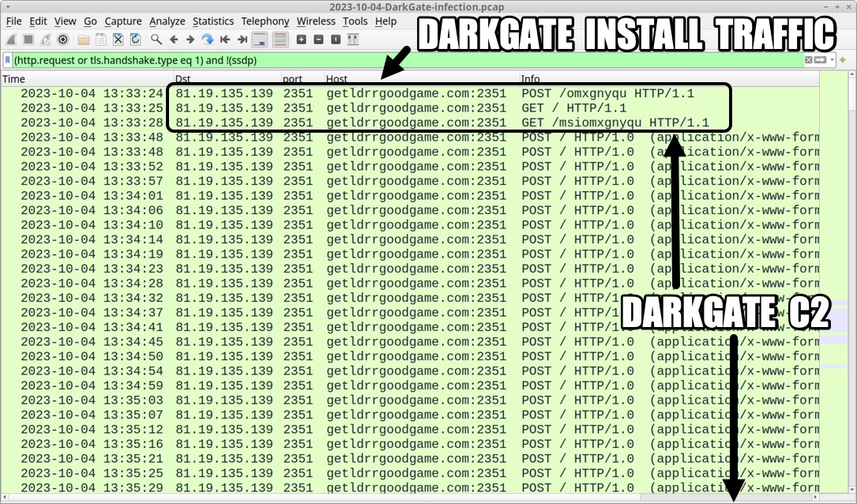Click the Zoom in plus icon
This screenshot has width=857, height=504.
[301, 39]
